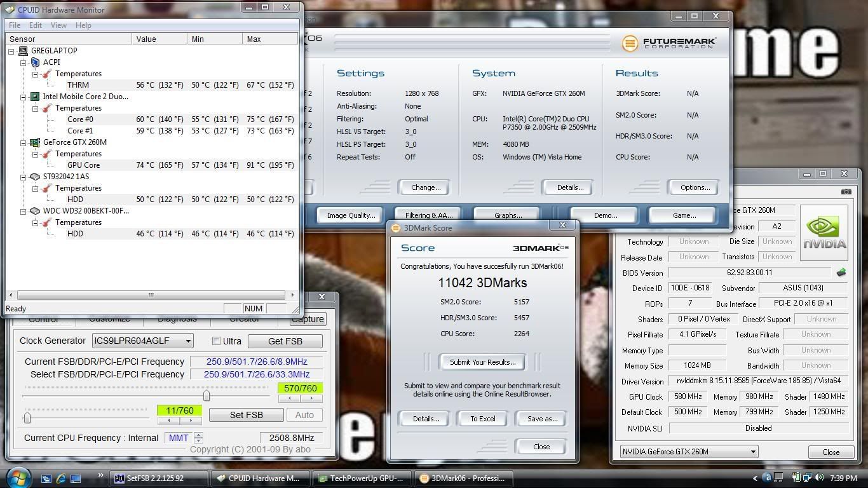Open Image Quality... in 3DMark06

[351, 215]
